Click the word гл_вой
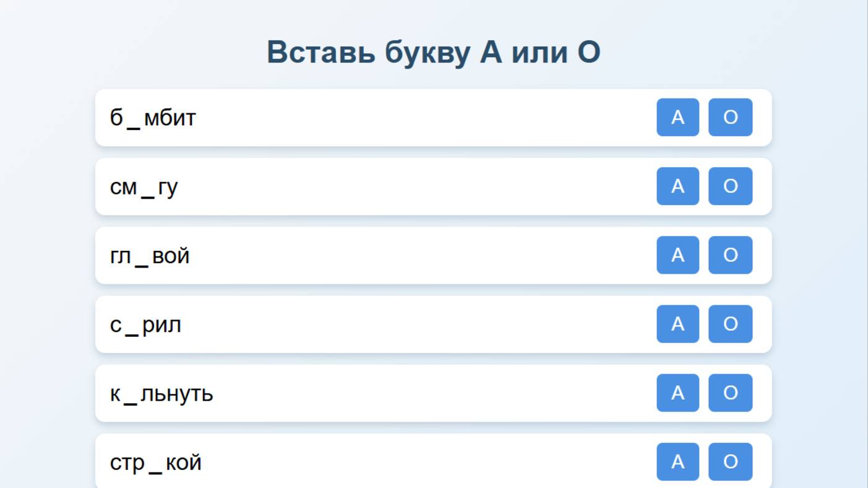This screenshot has height=488, width=868. (150, 255)
